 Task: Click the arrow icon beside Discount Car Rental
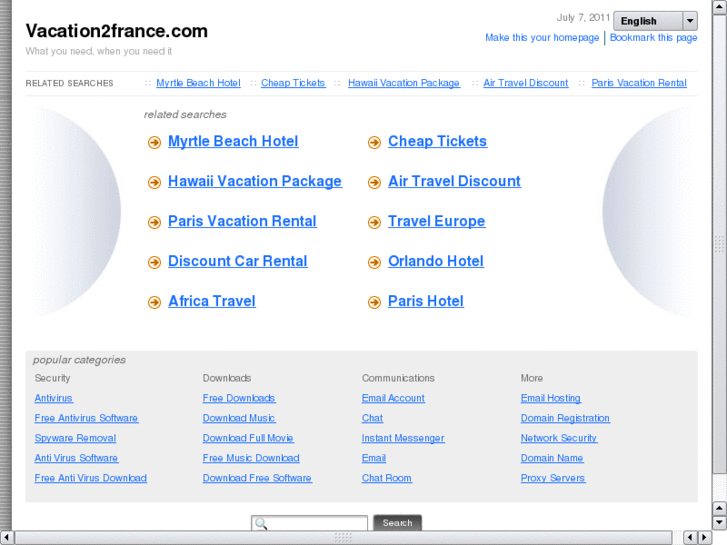154,263
